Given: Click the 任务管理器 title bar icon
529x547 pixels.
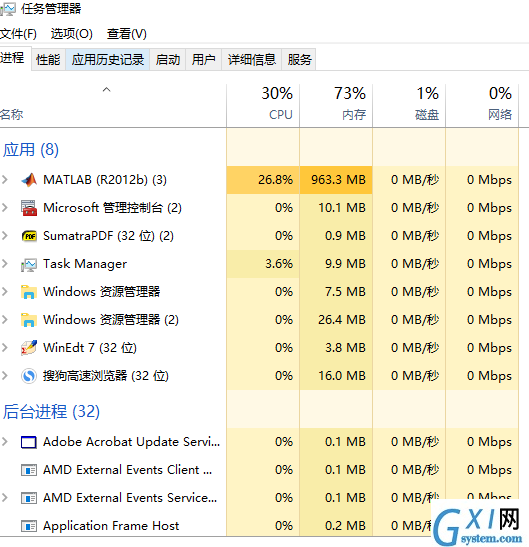Looking at the screenshot, I should (x=8, y=9).
